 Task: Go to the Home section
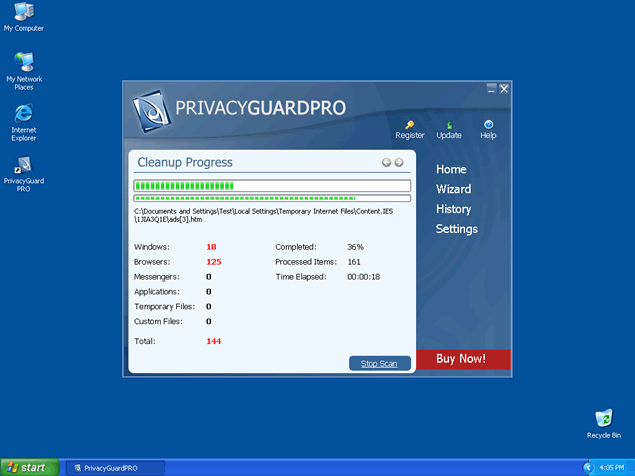coord(451,170)
